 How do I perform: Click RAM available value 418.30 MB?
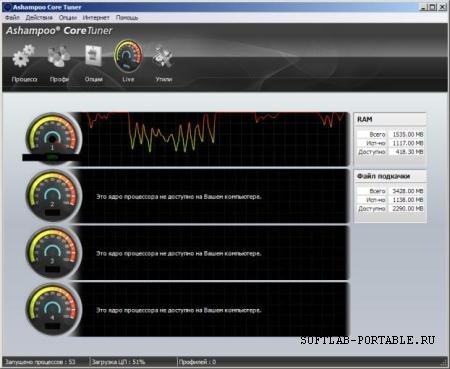(x=407, y=152)
